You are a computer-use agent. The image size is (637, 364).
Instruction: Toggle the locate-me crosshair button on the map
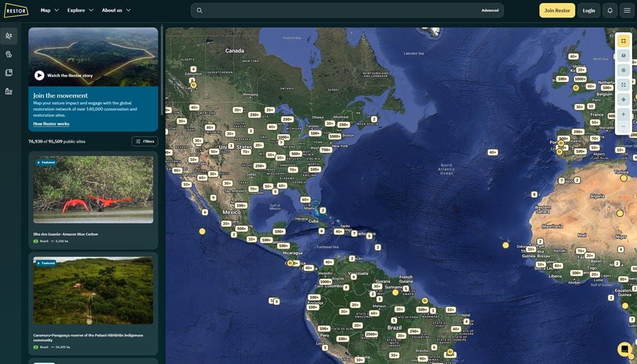[x=623, y=99]
